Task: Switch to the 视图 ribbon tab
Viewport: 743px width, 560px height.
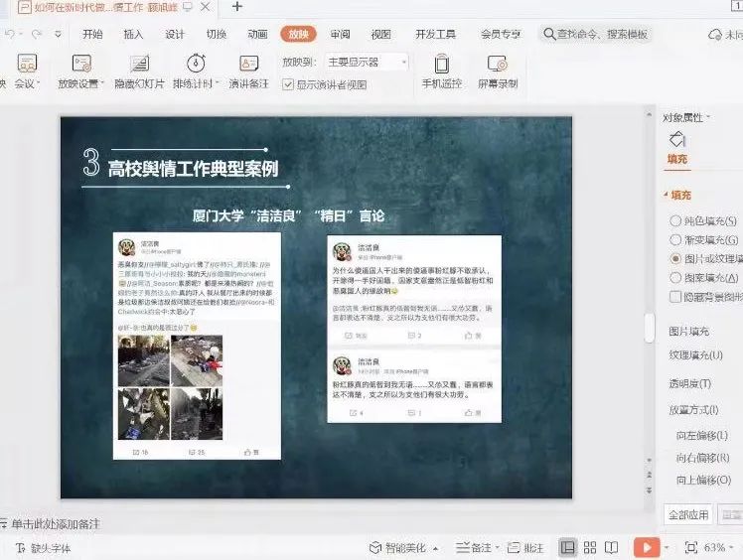Action: tap(381, 34)
